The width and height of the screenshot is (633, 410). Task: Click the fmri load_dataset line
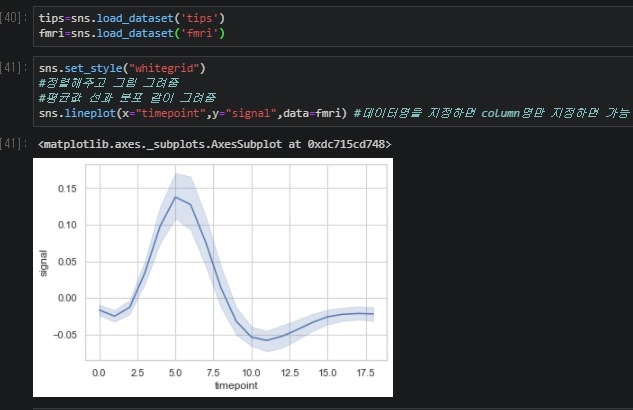point(132,33)
